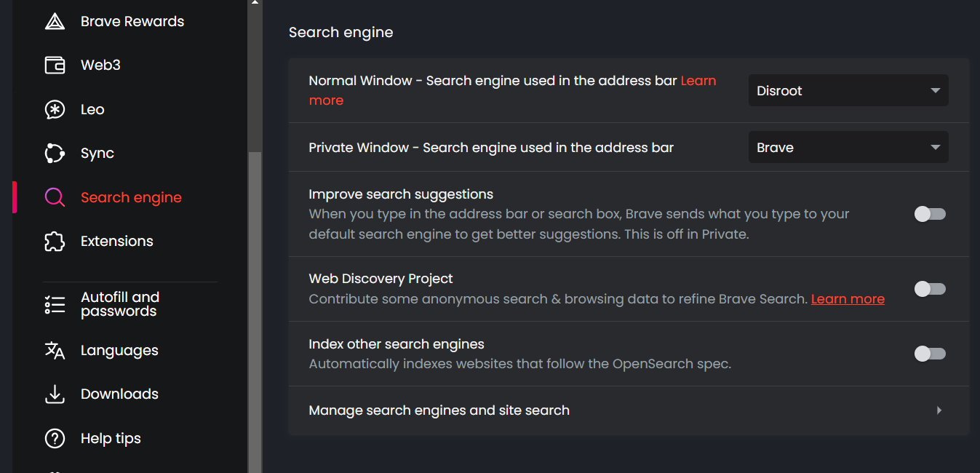
Task: Click the Extensions puzzle piece icon
Action: pyautogui.click(x=55, y=242)
